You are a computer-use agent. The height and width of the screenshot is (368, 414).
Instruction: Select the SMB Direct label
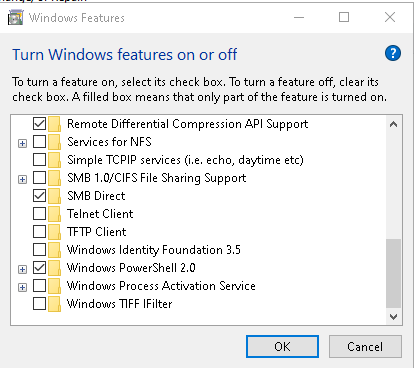click(x=96, y=196)
